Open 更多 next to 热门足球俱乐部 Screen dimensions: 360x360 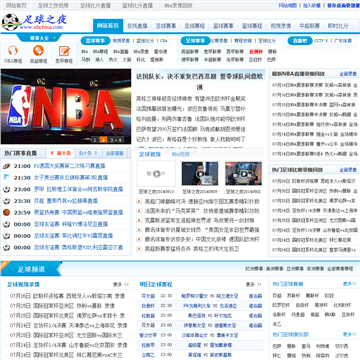click(x=350, y=334)
